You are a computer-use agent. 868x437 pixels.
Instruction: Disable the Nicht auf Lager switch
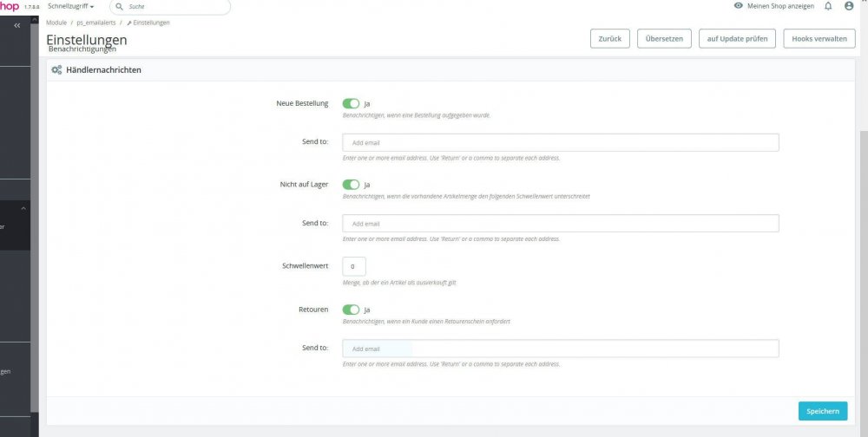(x=351, y=185)
